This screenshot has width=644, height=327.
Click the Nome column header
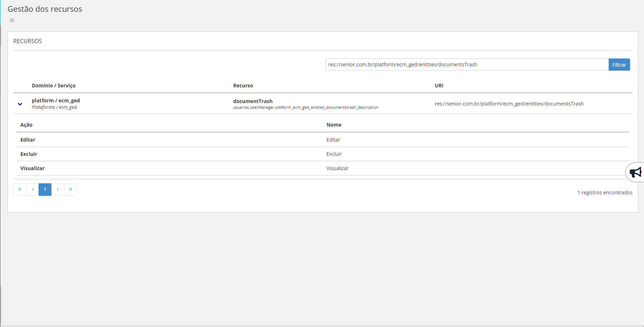tap(334, 125)
